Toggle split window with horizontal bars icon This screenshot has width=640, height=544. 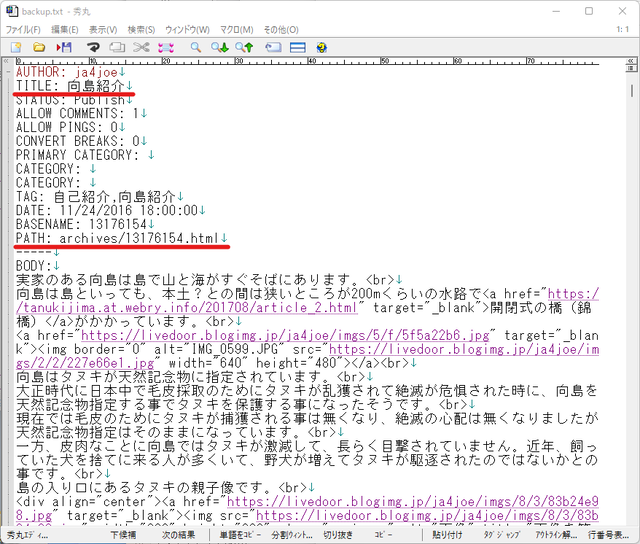click(x=298, y=47)
